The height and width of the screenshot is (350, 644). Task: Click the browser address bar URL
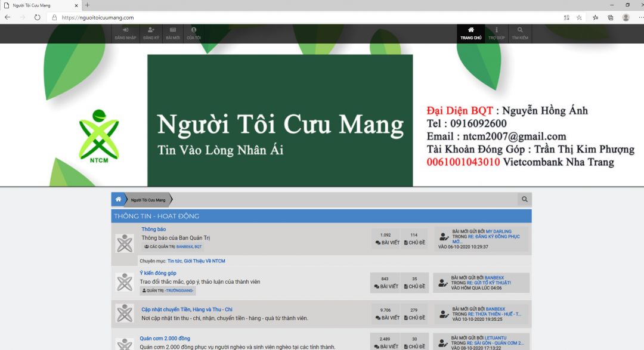tap(98, 17)
